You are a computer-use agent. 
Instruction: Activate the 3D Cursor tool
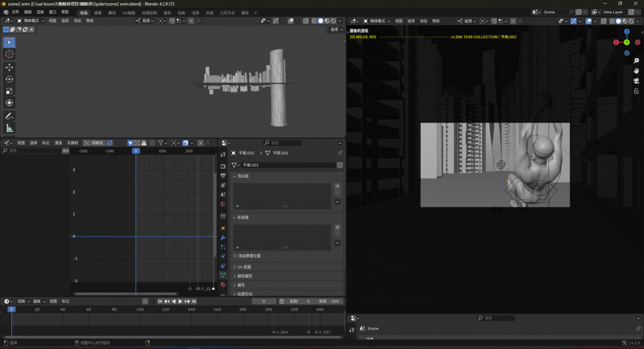(9, 55)
